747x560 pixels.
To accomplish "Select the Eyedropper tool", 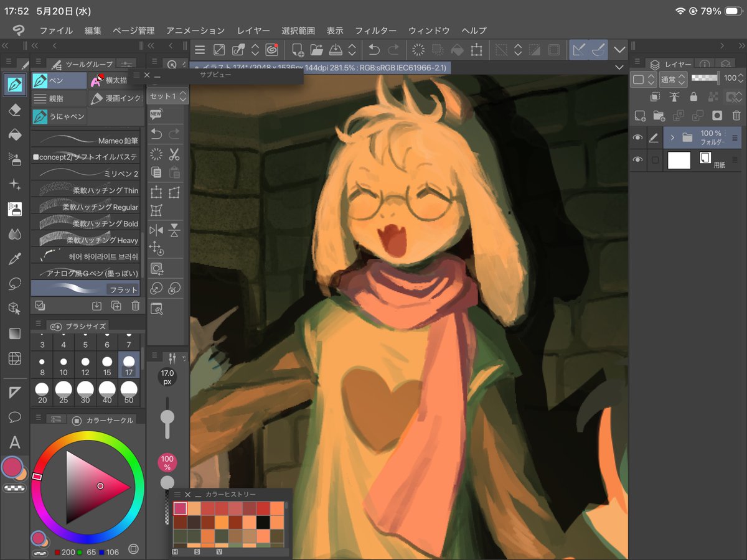I will click(14, 259).
